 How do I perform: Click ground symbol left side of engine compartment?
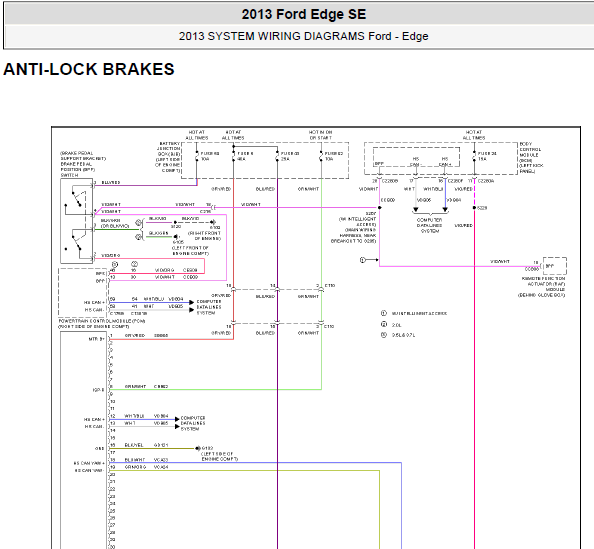click(x=198, y=448)
